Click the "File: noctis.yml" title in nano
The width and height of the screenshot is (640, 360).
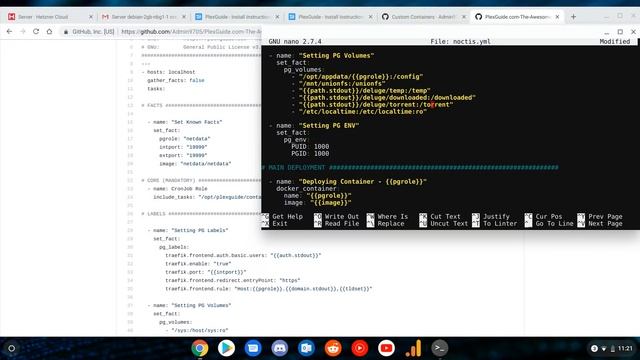tap(460, 42)
